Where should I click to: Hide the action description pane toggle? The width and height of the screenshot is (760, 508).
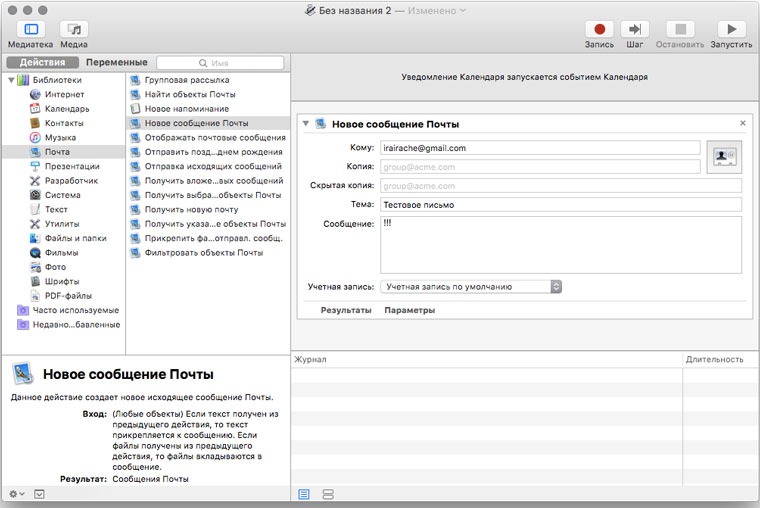tap(39, 494)
